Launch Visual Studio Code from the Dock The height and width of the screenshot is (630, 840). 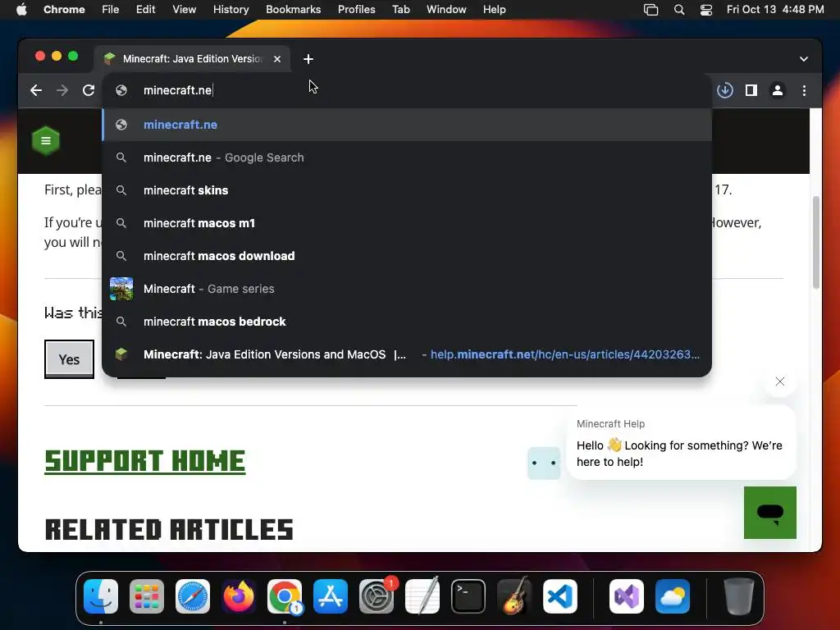point(559,596)
